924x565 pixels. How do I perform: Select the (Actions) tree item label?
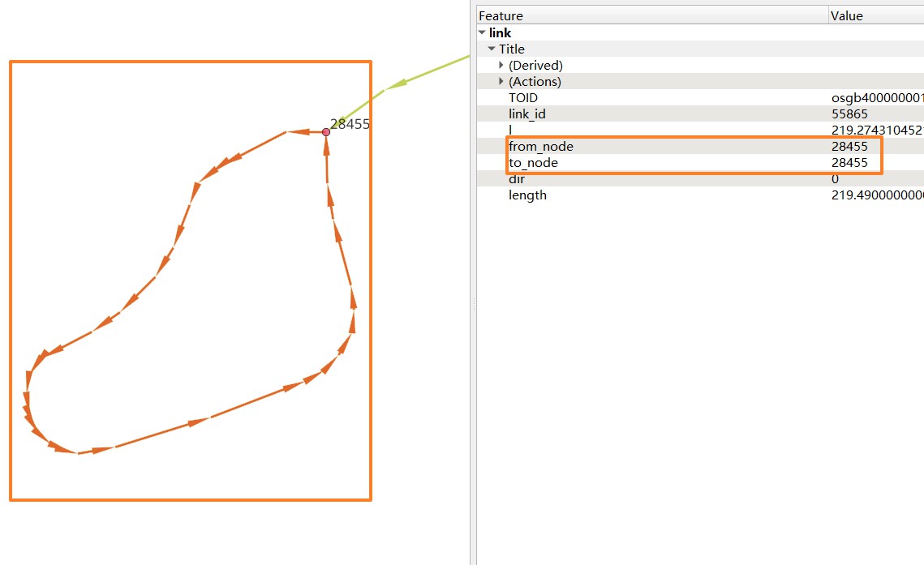(x=535, y=81)
